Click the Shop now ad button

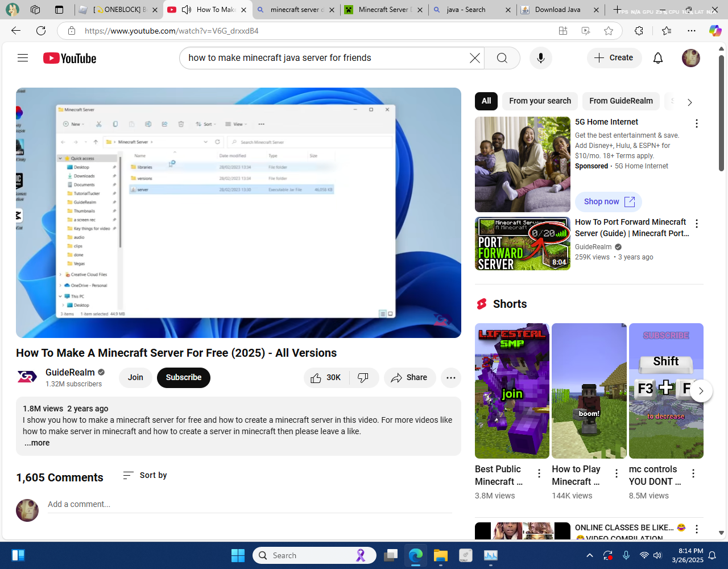[609, 202]
